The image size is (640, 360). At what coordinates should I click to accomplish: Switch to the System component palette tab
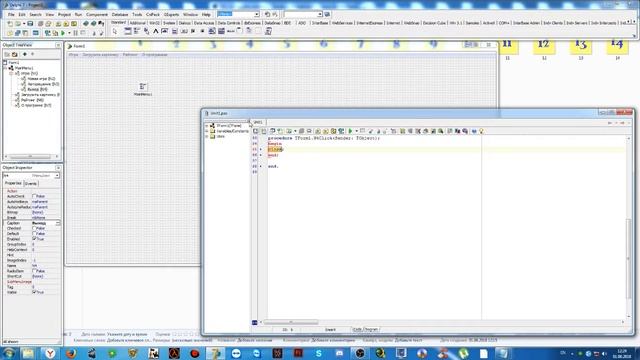tap(169, 23)
